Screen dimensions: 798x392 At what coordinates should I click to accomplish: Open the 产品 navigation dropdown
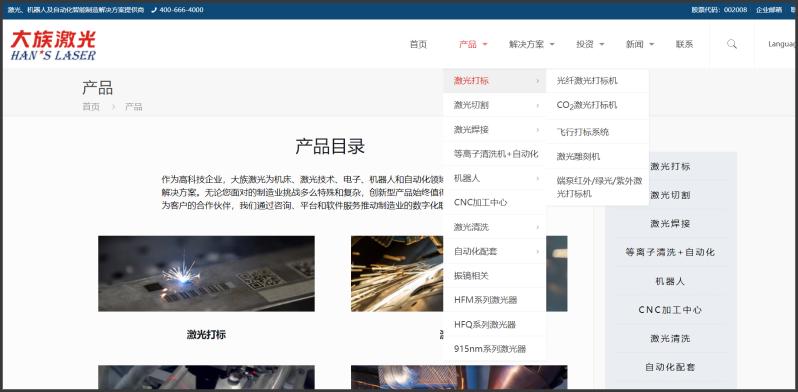pyautogui.click(x=473, y=44)
